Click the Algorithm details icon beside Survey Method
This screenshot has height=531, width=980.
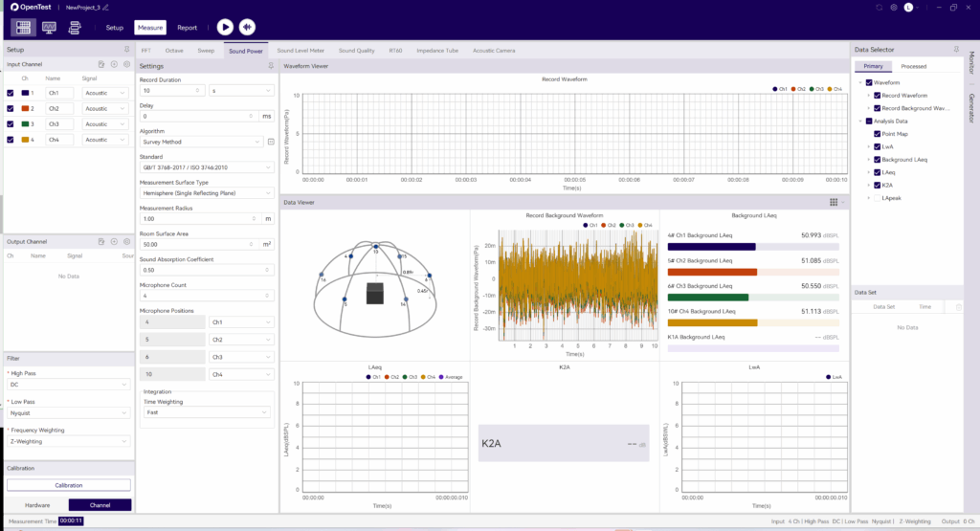pos(271,142)
